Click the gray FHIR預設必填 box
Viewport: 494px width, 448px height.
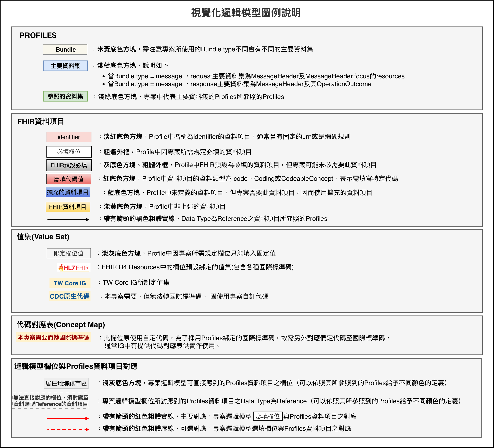[x=69, y=165]
